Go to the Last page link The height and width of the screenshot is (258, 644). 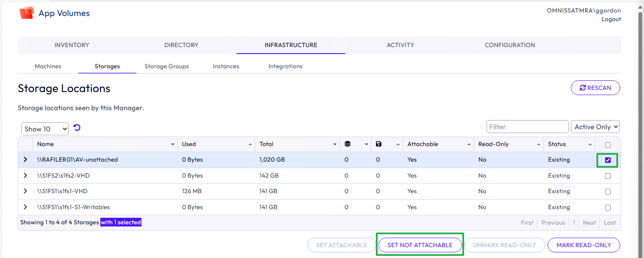(610, 223)
